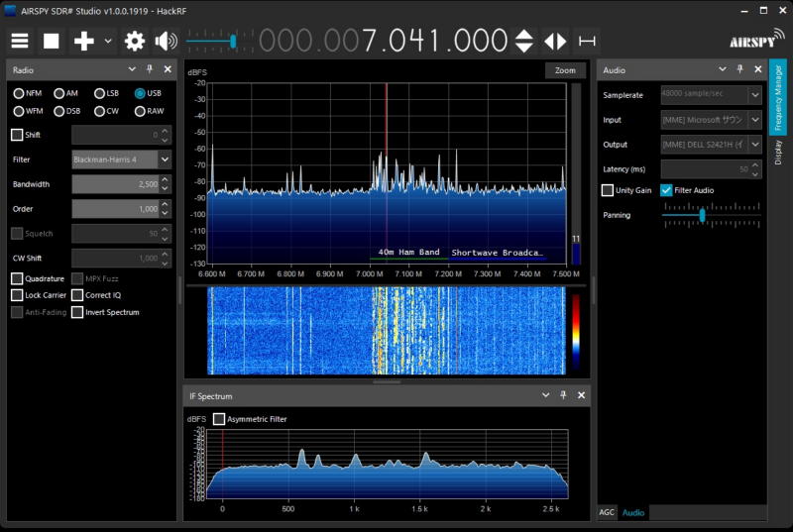Enable Lock Carrier checkbox
The height and width of the screenshot is (532, 793).
point(17,295)
